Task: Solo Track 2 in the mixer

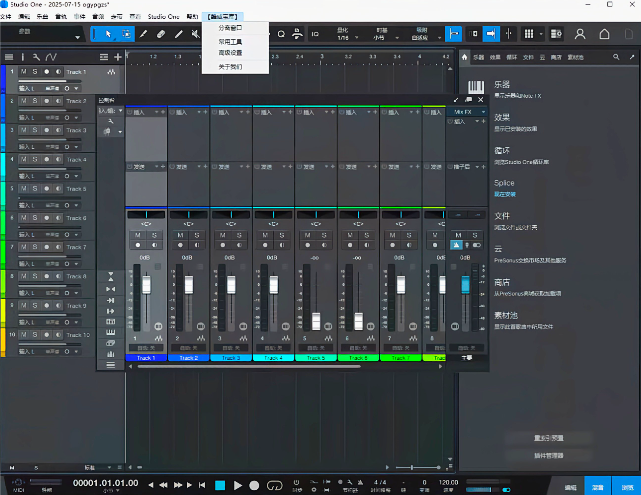Action: coord(195,236)
